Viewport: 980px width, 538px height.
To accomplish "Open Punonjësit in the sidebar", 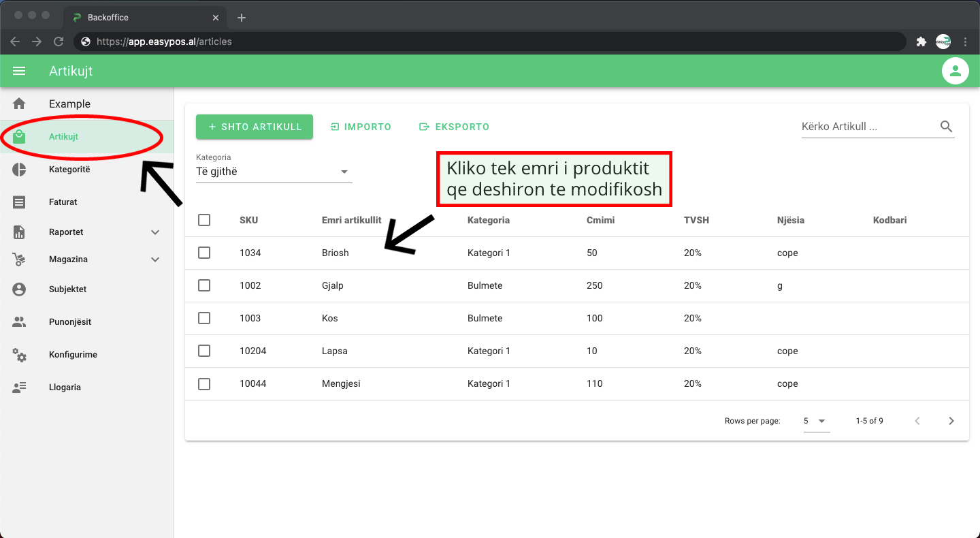I will click(x=70, y=322).
